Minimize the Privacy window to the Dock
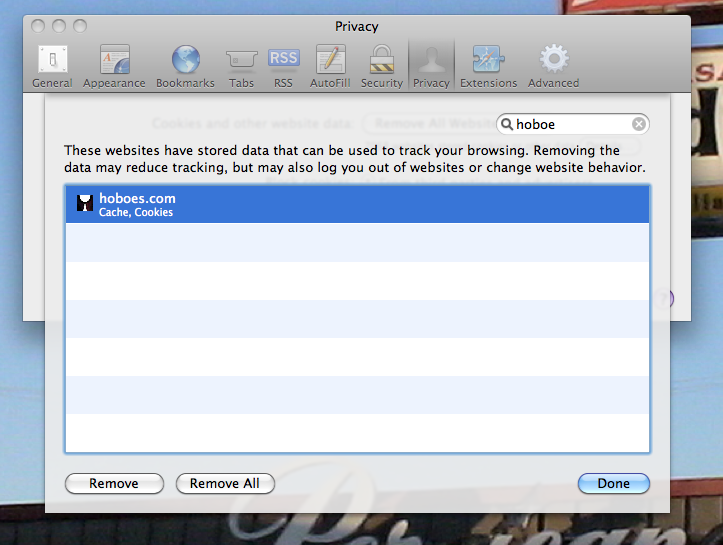This screenshot has height=545, width=723. (60, 25)
